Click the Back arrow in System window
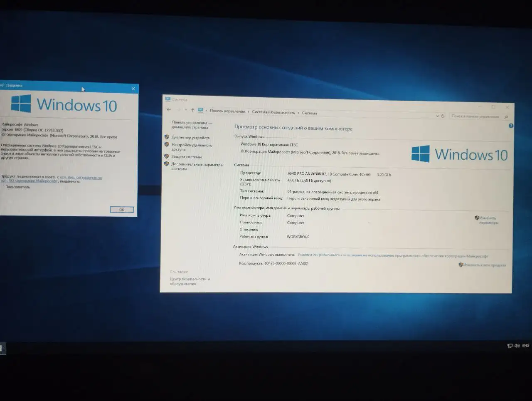Image resolution: width=532 pixels, height=401 pixels. point(169,110)
